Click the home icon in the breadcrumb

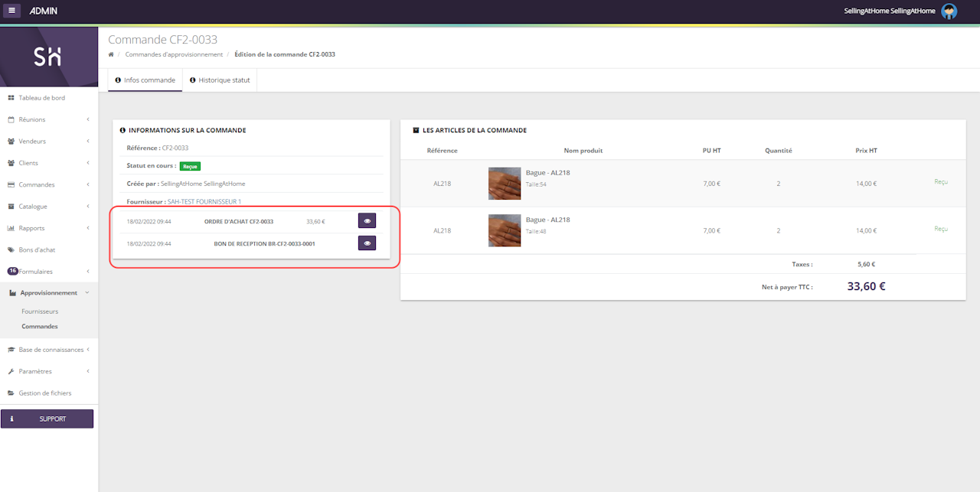pos(111,54)
